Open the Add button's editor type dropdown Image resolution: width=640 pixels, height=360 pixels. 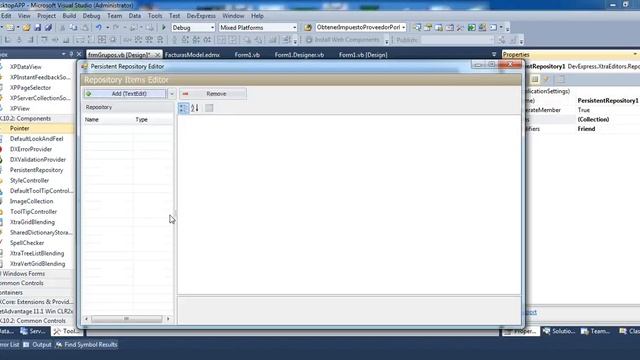[x=171, y=93]
